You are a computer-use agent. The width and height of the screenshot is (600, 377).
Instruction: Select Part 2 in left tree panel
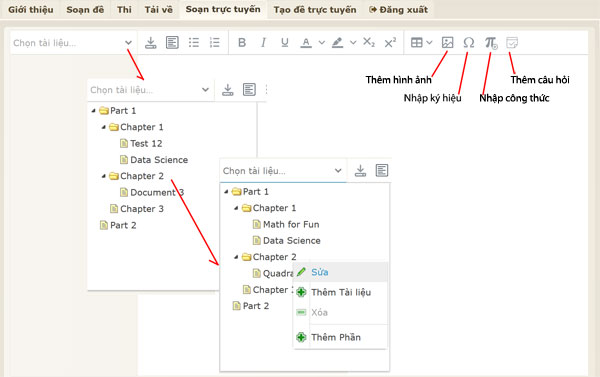coord(123,225)
